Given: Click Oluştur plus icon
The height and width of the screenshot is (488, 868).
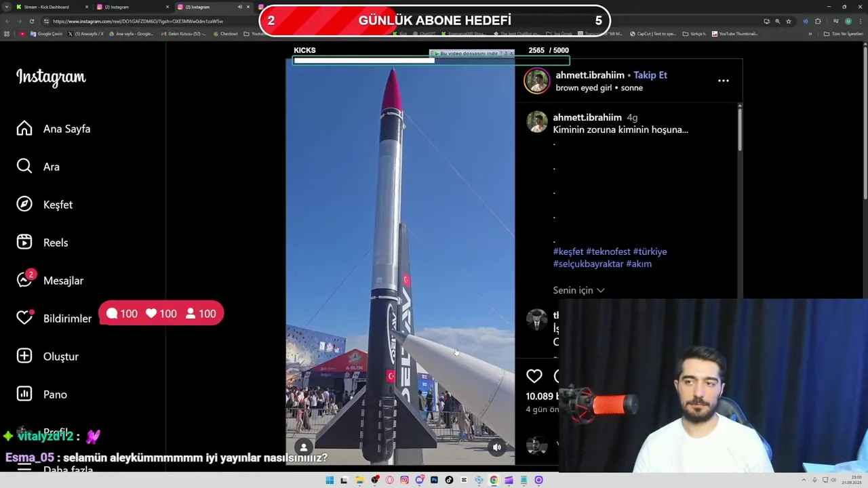Looking at the screenshot, I should [x=24, y=357].
